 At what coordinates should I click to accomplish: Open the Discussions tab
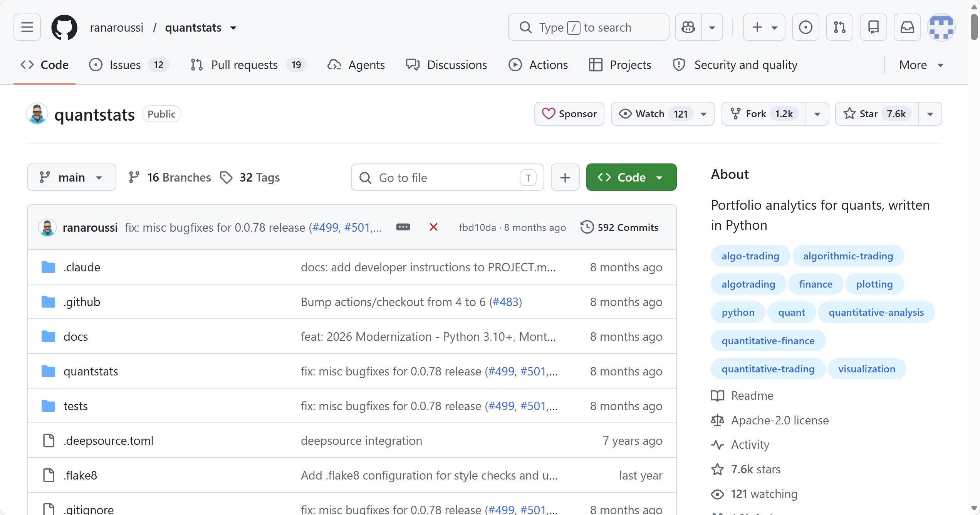pyautogui.click(x=446, y=65)
